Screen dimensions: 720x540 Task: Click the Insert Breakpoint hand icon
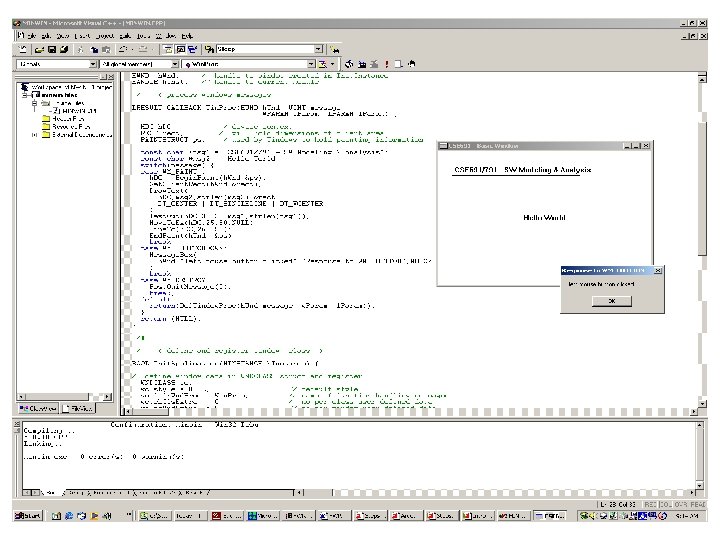[411, 64]
